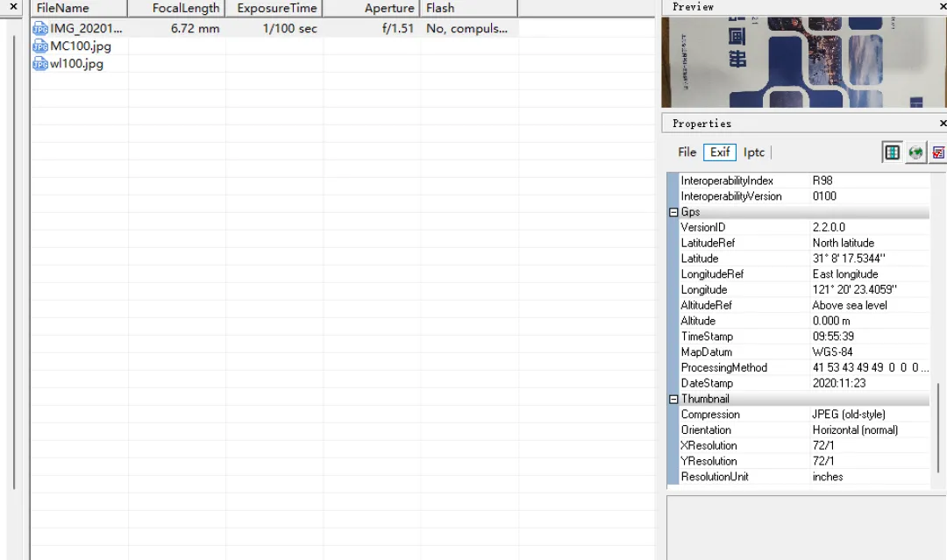The height and width of the screenshot is (560, 947).
Task: Click the left panel vertical scrollbar
Action: tap(14, 263)
